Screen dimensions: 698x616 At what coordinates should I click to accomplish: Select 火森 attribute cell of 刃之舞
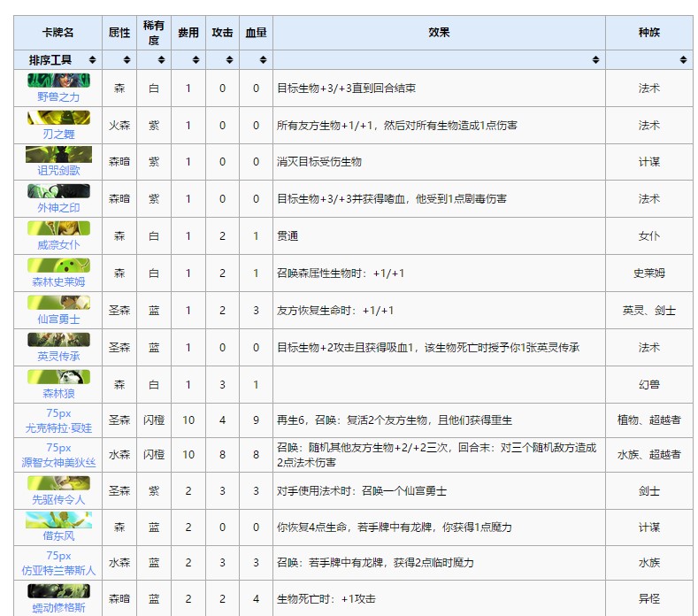click(119, 125)
